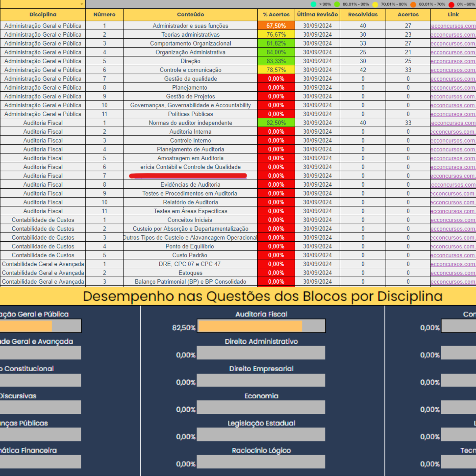Select the Conceitos Iniciais cell
This screenshot has height=476, width=476.
(x=190, y=220)
